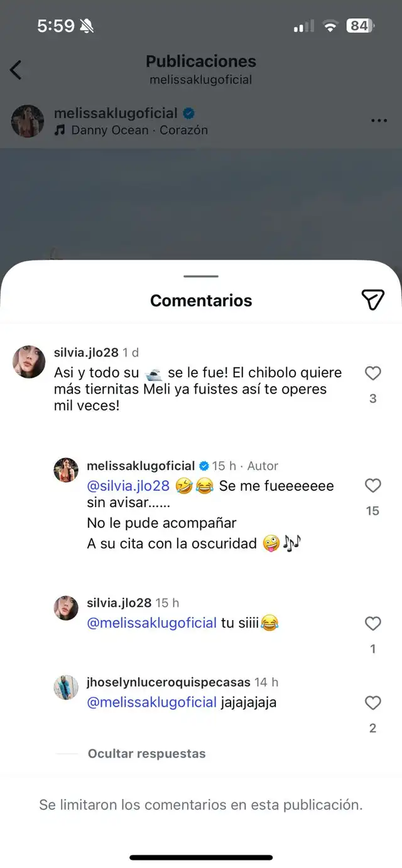This screenshot has height=868, width=402.
Task: Open the Publicaciones header title
Action: click(200, 61)
